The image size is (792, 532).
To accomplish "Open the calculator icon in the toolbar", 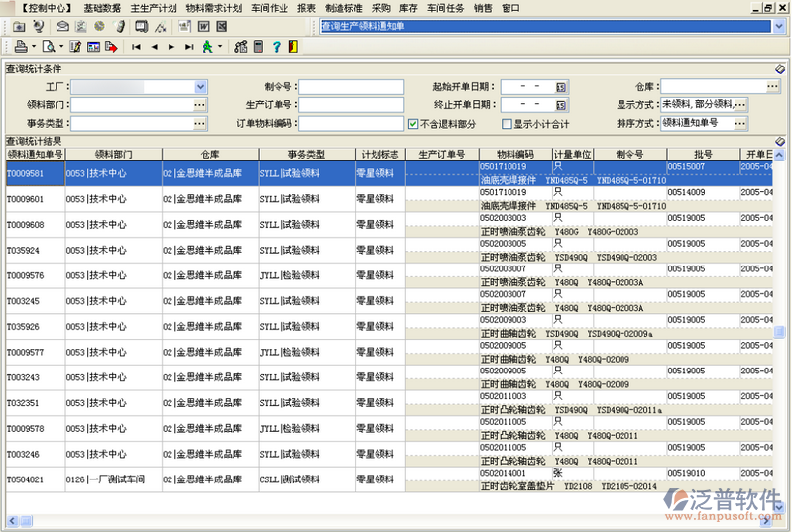I will 259,47.
